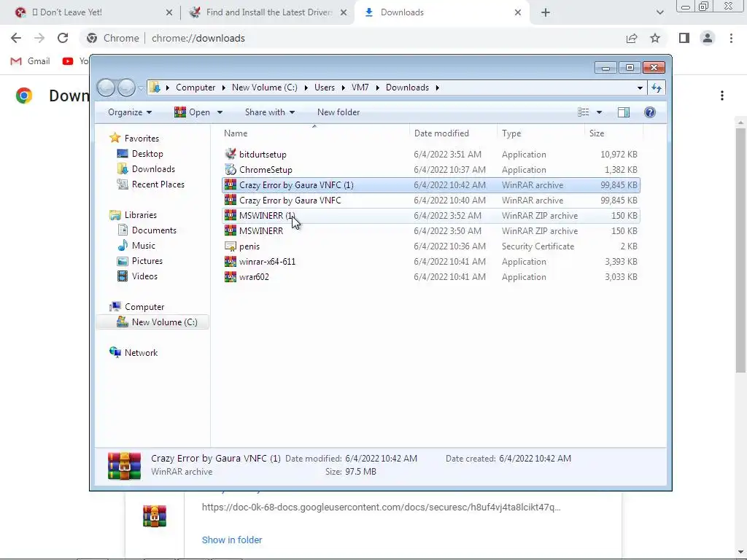747x560 pixels.
Task: Refresh the Explorer address bar location
Action: pyautogui.click(x=657, y=87)
